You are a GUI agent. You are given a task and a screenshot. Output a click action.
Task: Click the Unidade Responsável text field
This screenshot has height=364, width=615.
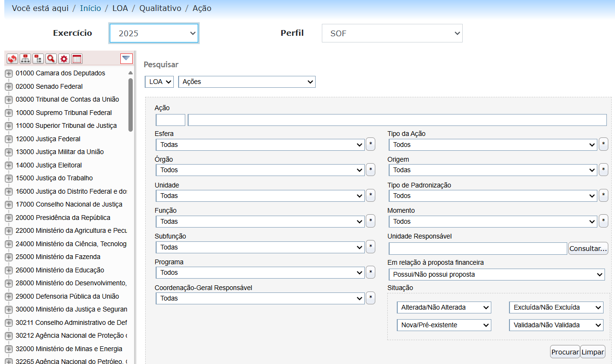coord(477,249)
